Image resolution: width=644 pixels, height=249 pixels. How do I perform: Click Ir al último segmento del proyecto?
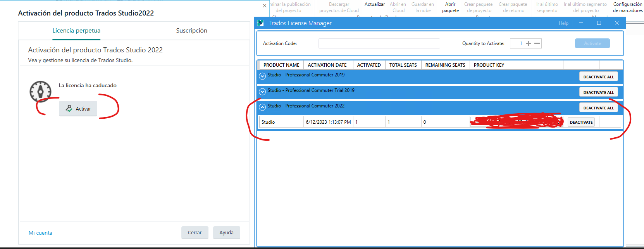coord(585,7)
